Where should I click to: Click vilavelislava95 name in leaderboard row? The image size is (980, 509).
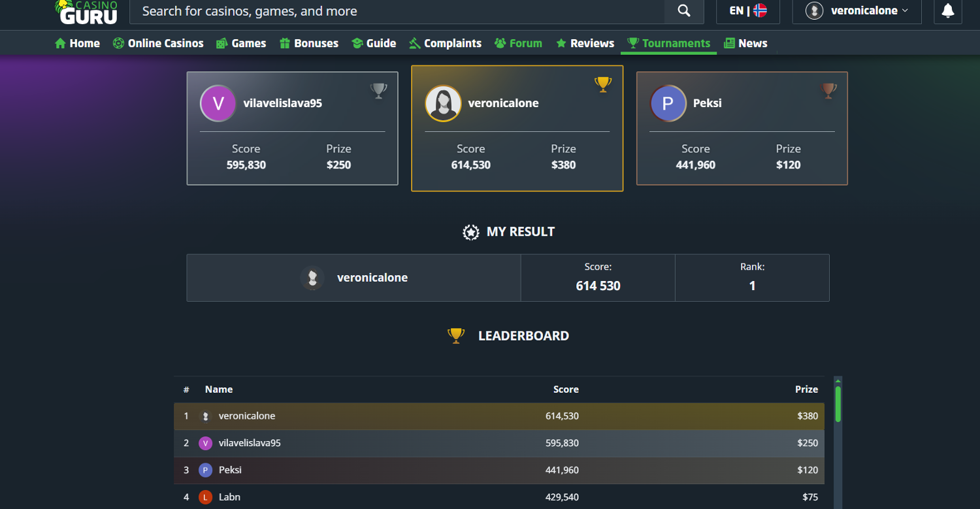pos(250,443)
